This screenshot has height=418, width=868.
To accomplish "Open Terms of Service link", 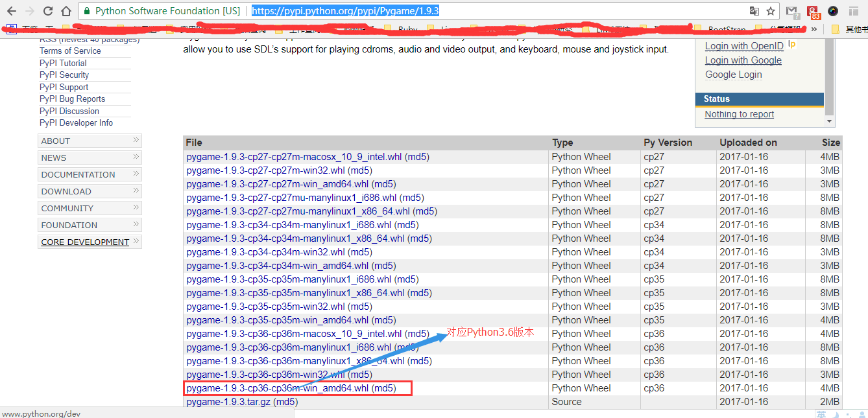I will point(70,51).
